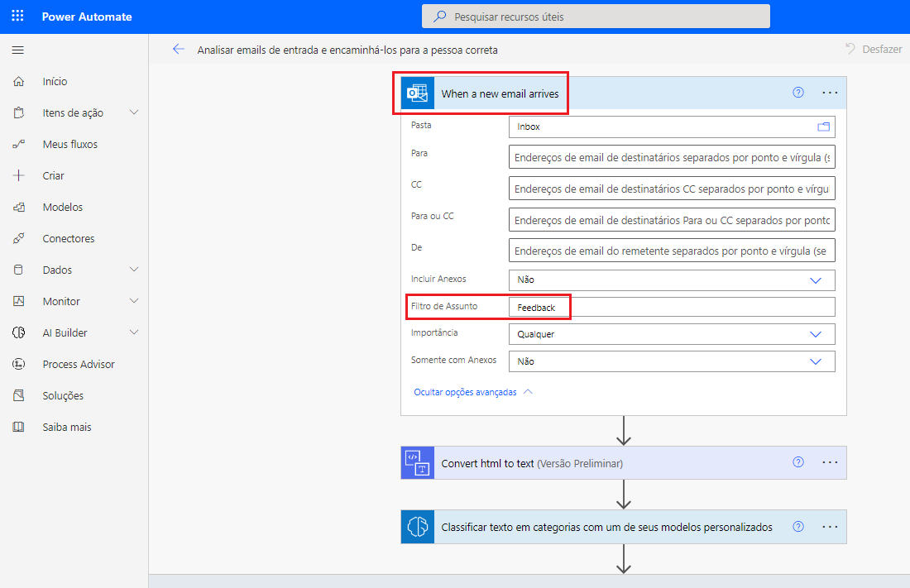Open the ellipsis menu of the email trigger
Image resolution: width=910 pixels, height=588 pixels.
[x=830, y=93]
